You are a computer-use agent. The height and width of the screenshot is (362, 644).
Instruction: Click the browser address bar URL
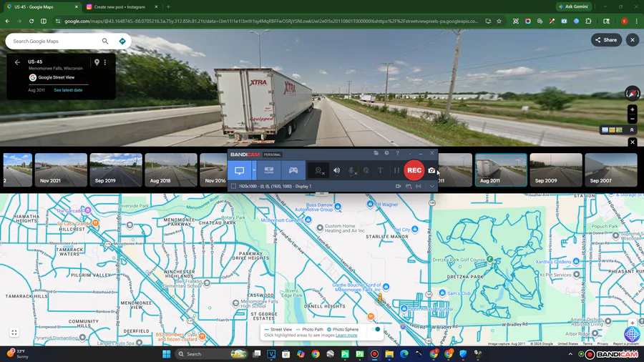coord(271,21)
